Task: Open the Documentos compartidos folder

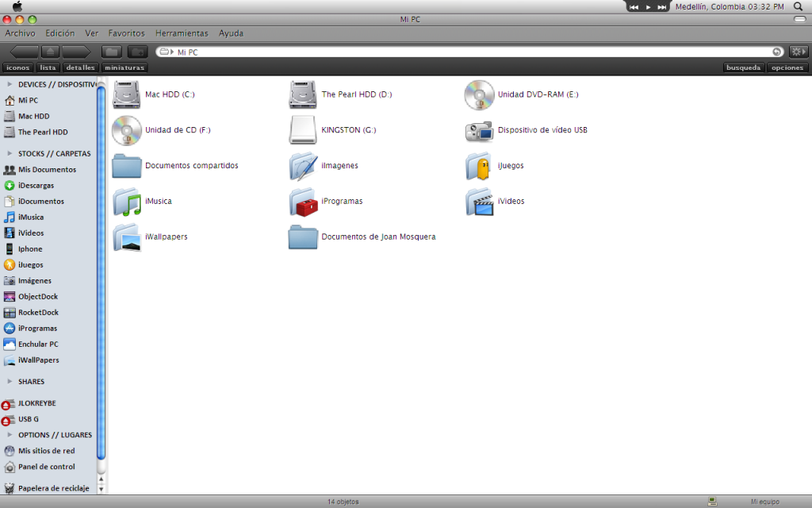Action: (x=175, y=166)
